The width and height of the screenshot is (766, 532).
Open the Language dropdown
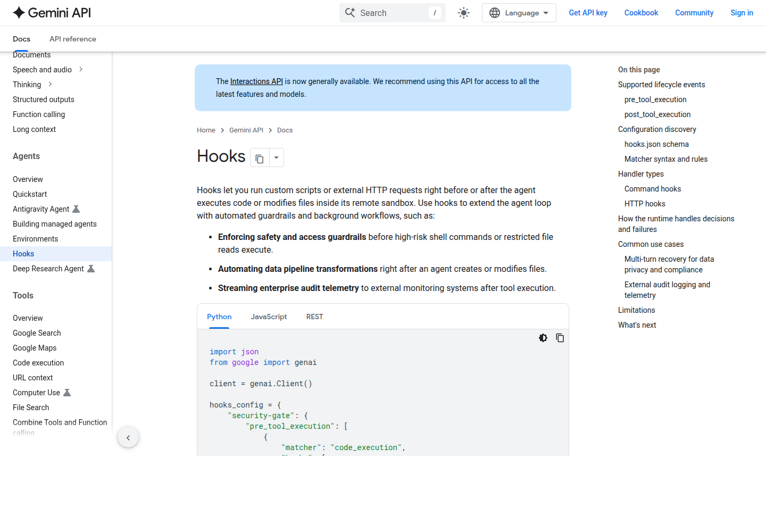pyautogui.click(x=519, y=13)
